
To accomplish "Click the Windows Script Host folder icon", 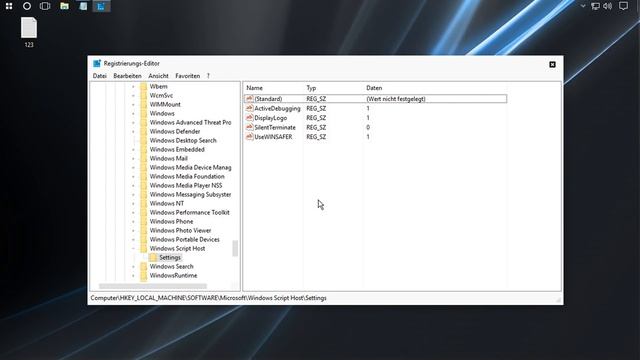I will (x=143, y=249).
